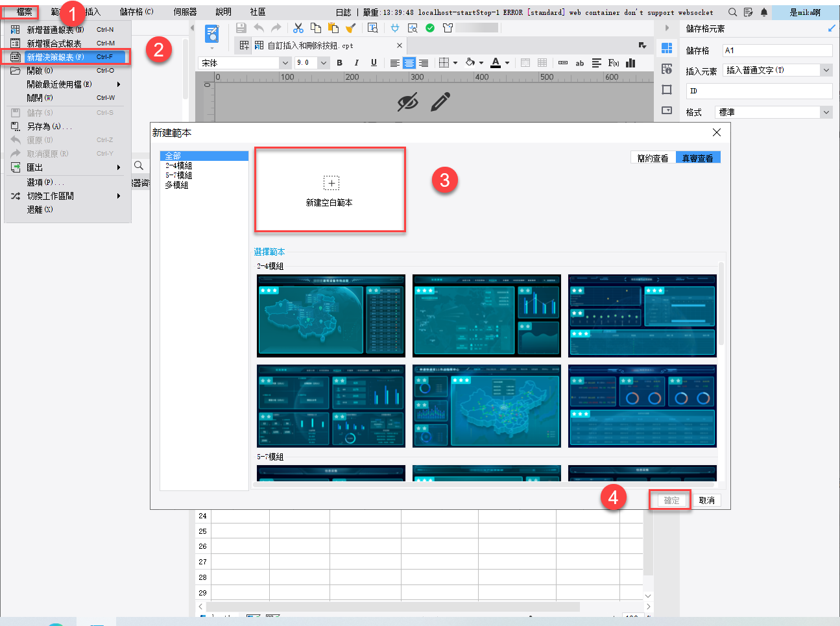Open the widget settings panel icon
This screenshot has width=840, height=626.
pos(667,110)
